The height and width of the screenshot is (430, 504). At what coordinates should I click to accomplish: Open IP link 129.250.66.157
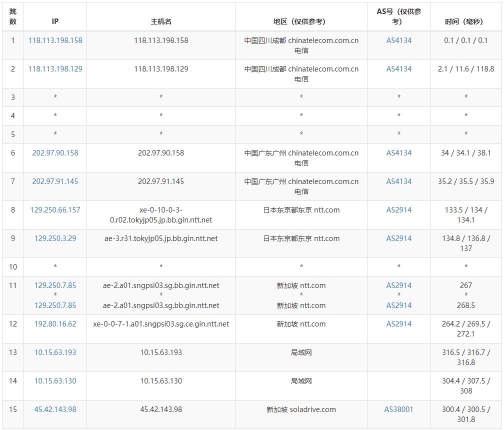click(55, 210)
